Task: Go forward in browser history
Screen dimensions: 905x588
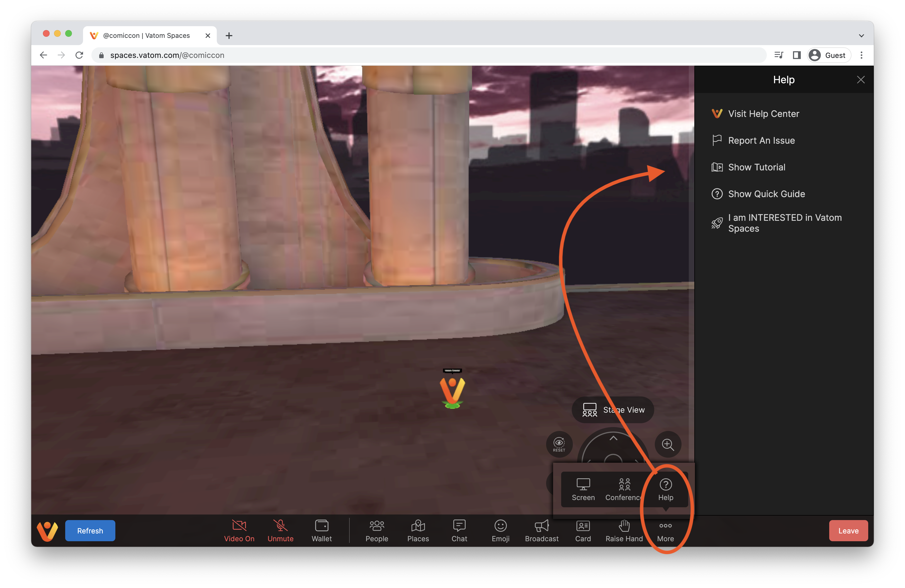Action: pos(61,55)
